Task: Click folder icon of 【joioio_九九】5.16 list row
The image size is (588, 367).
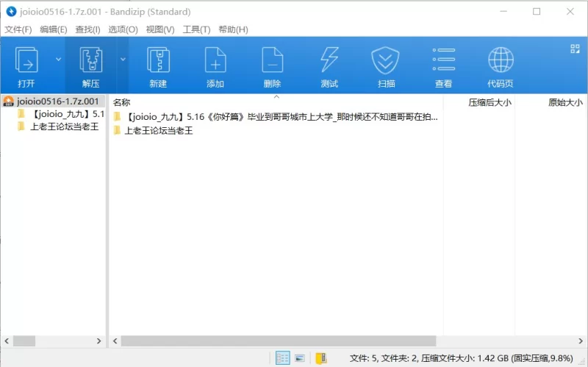Action: [118, 117]
